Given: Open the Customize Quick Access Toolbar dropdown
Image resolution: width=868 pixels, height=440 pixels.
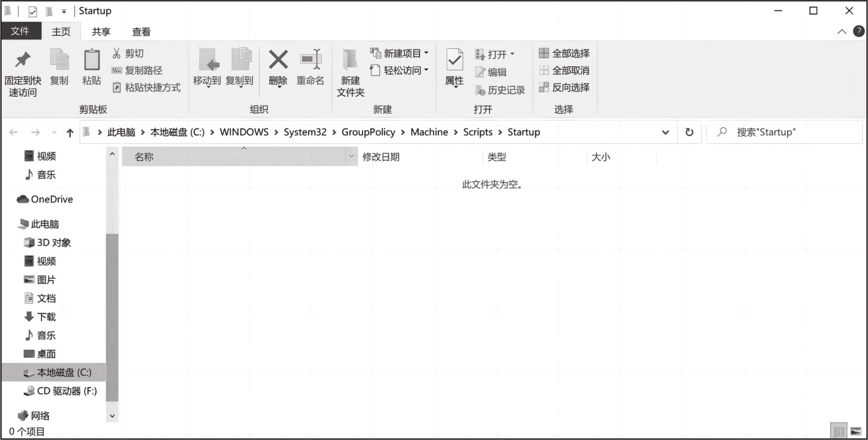Looking at the screenshot, I should coord(63,11).
